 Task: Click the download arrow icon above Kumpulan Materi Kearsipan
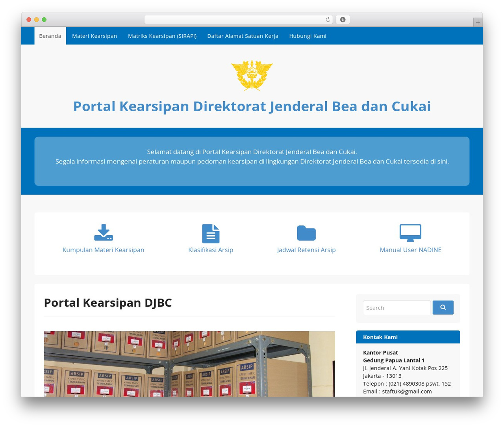104,232
